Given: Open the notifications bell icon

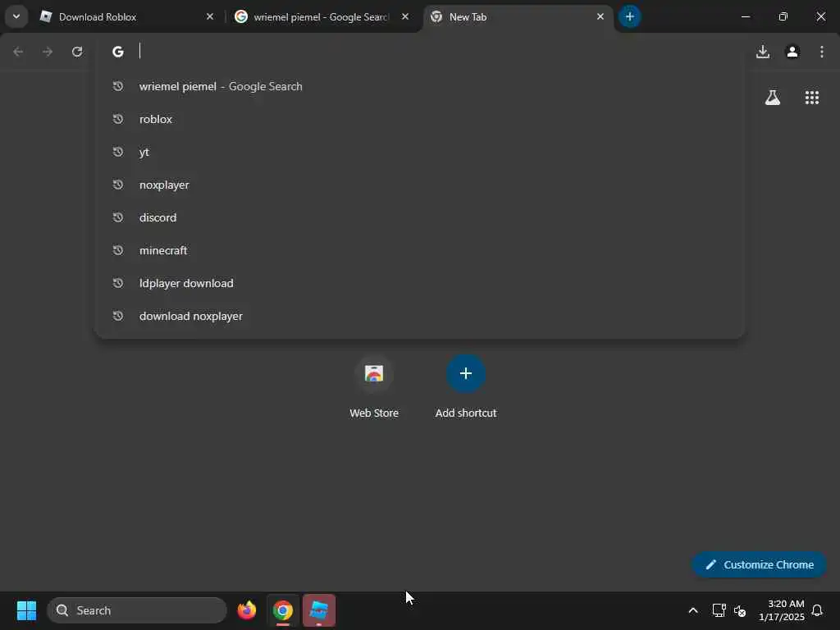Looking at the screenshot, I should (817, 610).
